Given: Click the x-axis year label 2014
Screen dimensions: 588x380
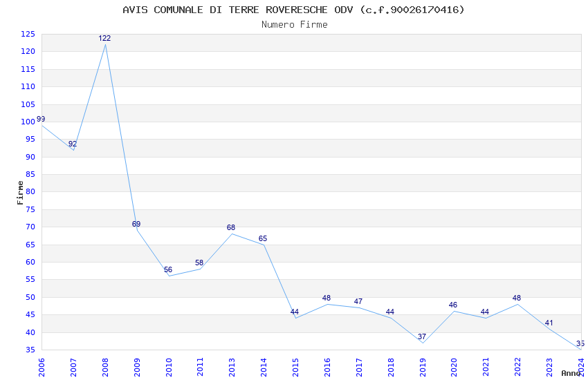Looking at the screenshot, I should pos(264,368).
